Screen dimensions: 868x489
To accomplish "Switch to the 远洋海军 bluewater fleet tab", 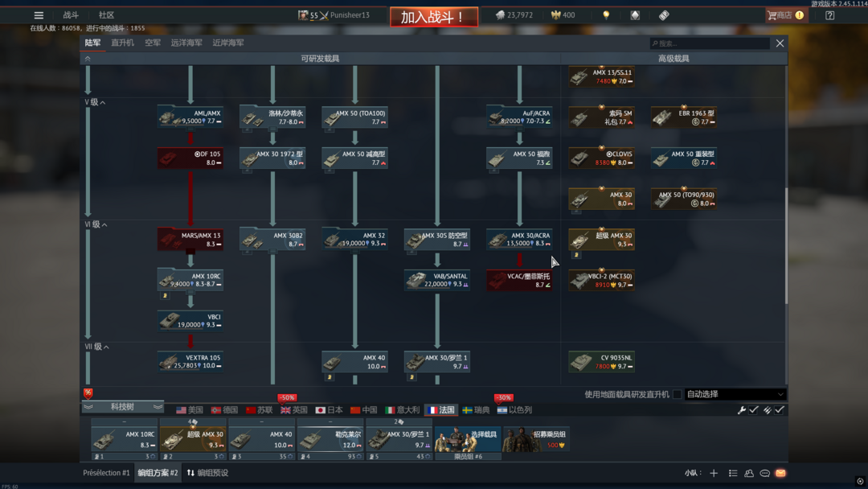I will (x=186, y=43).
